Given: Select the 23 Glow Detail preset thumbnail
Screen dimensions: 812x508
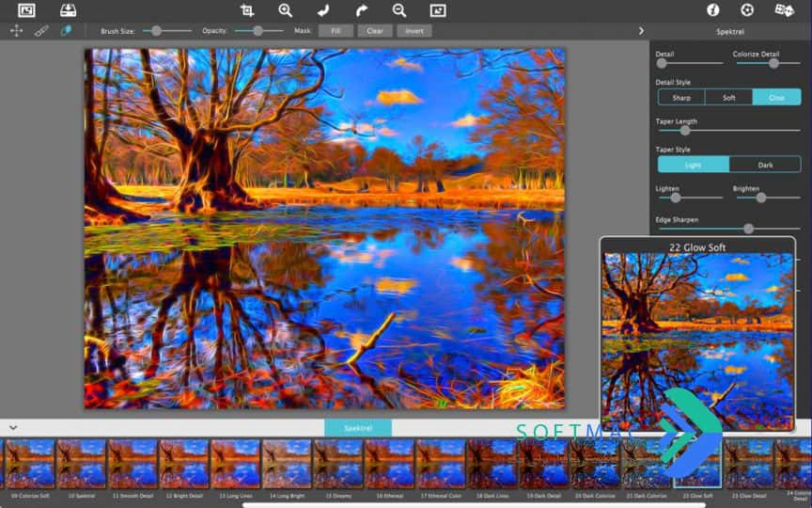Looking at the screenshot, I should click(x=748, y=464).
